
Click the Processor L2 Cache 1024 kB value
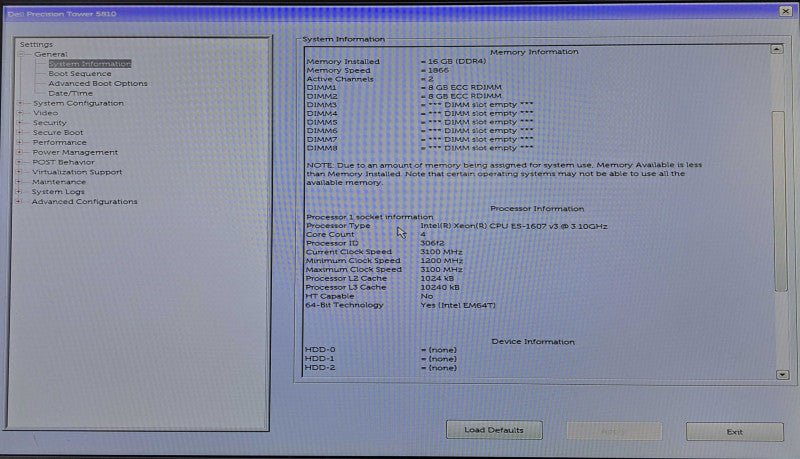coord(437,278)
